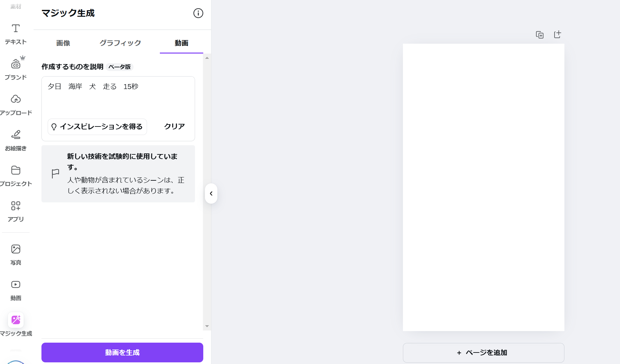The width and height of the screenshot is (620, 364).
Task: Click the ベータ版 badge label
Action: point(120,67)
